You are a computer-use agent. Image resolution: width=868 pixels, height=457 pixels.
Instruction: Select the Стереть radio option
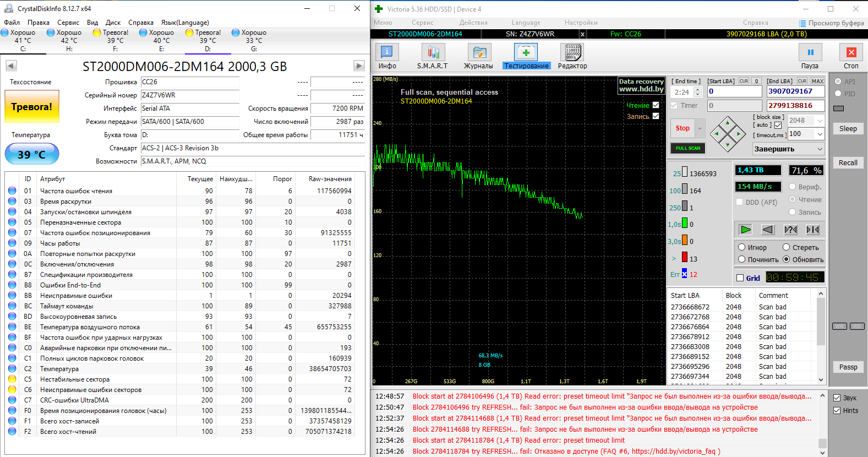(x=787, y=247)
